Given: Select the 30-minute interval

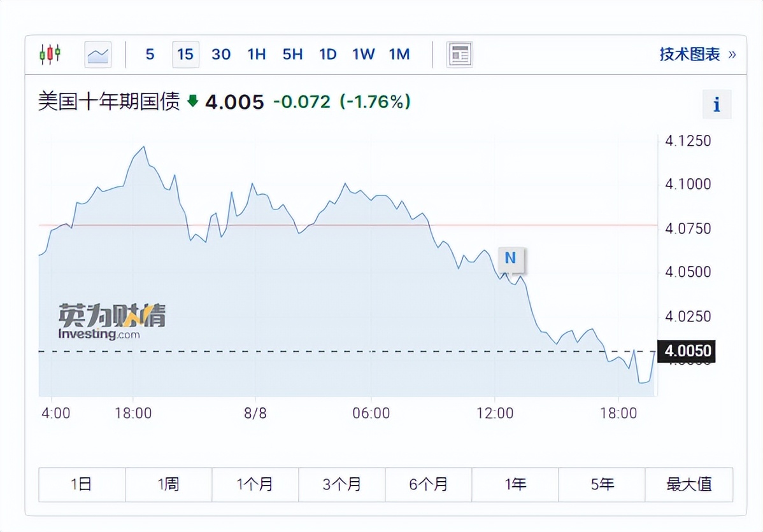Looking at the screenshot, I should [x=221, y=55].
